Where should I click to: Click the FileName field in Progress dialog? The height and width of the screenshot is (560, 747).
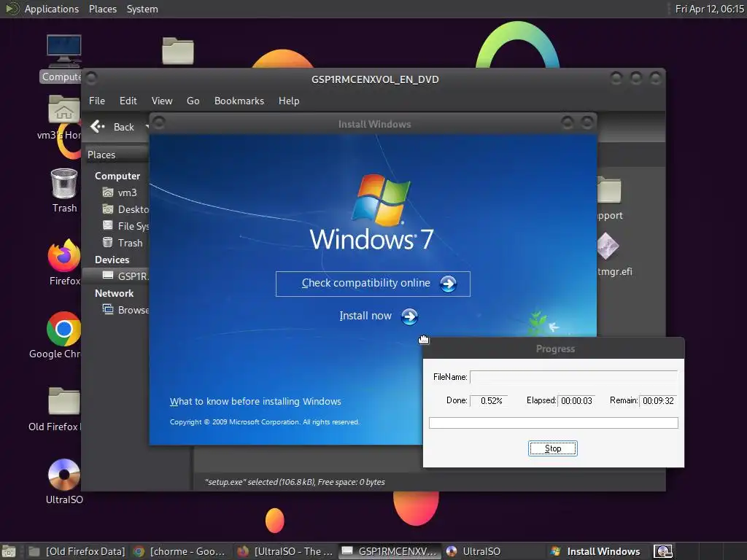[x=574, y=377]
